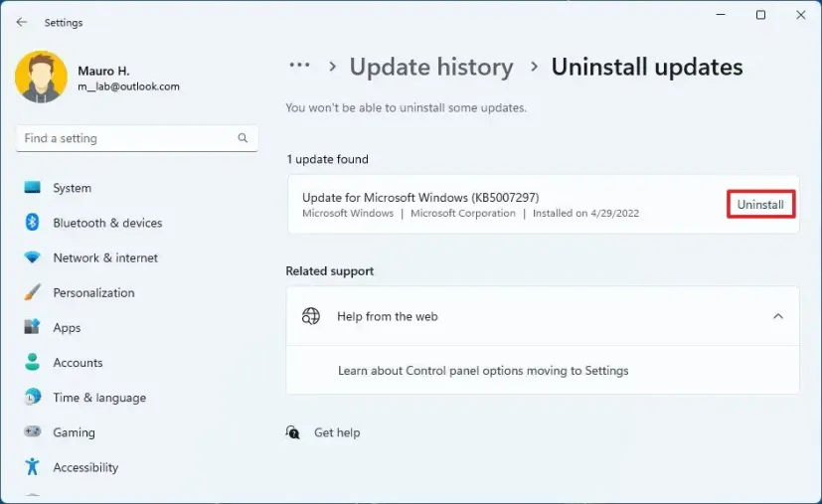Click the Get help chat icon
The height and width of the screenshot is (504, 822).
[292, 432]
